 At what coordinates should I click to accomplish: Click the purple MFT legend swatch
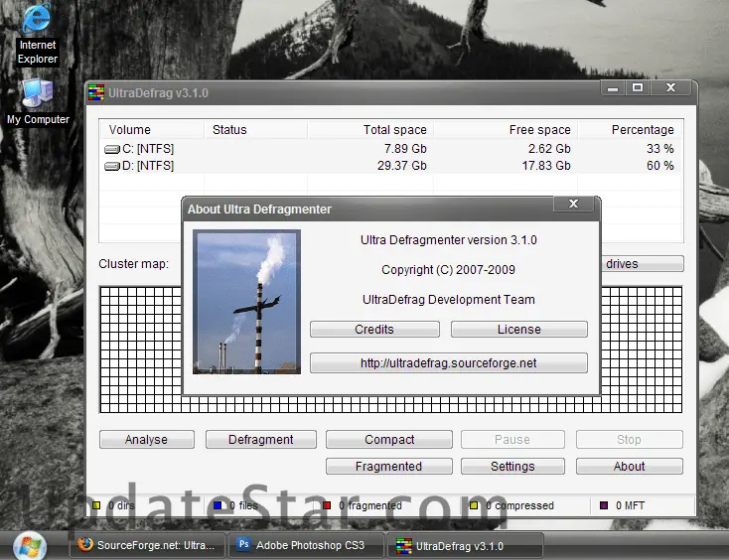pyautogui.click(x=604, y=505)
